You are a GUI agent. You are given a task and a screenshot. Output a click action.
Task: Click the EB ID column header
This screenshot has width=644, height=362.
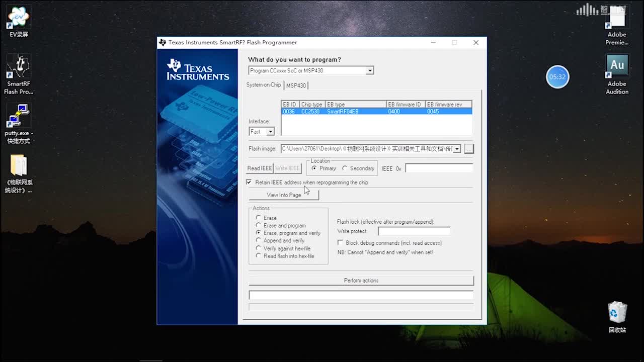pyautogui.click(x=290, y=105)
